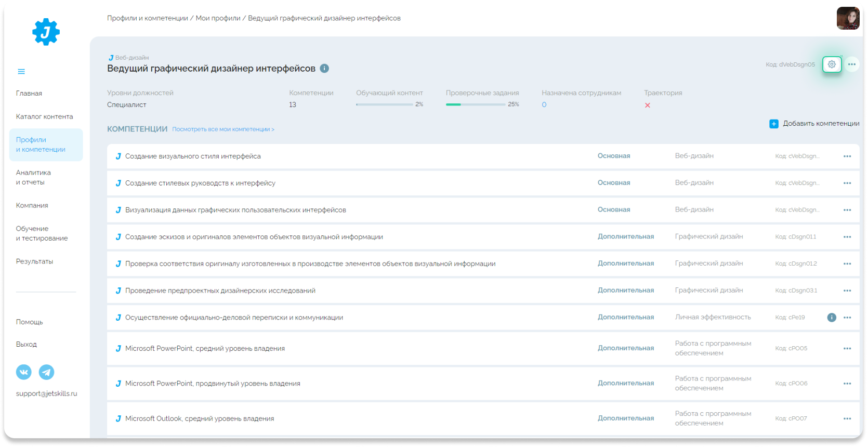Open three-dot menu for Создание визуального стиля интерфейса
This screenshot has height=447, width=868.
click(847, 156)
